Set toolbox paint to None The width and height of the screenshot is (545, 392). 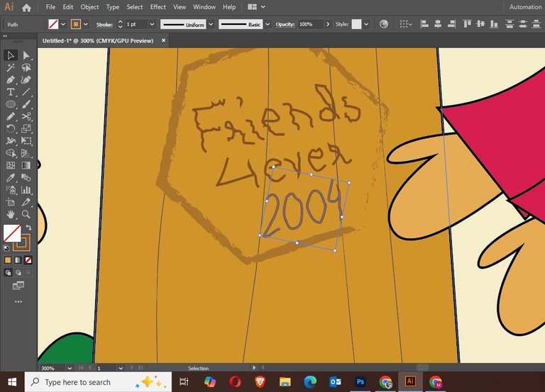[x=28, y=260]
